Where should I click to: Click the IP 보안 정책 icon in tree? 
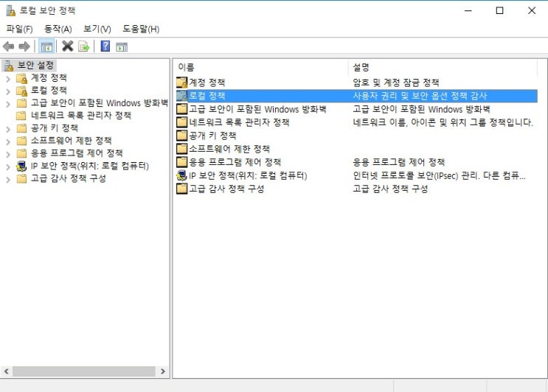point(21,166)
